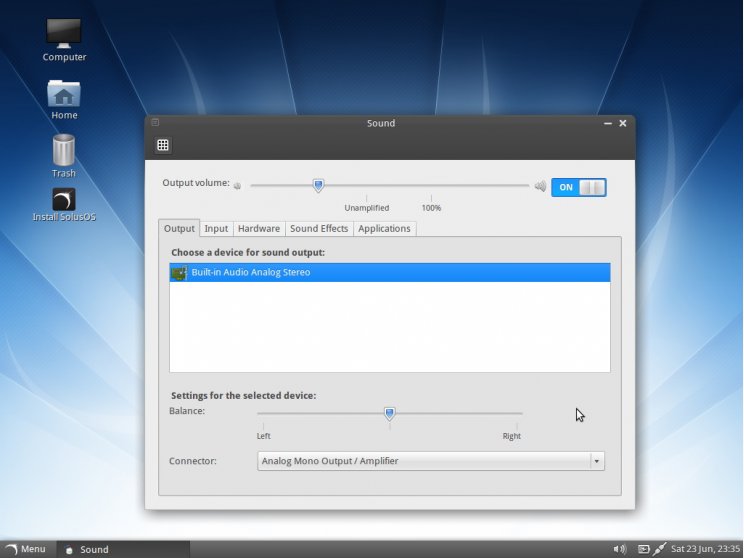Select Built-in Audio Analog Stereo device row
The width and height of the screenshot is (744, 558).
pos(390,272)
